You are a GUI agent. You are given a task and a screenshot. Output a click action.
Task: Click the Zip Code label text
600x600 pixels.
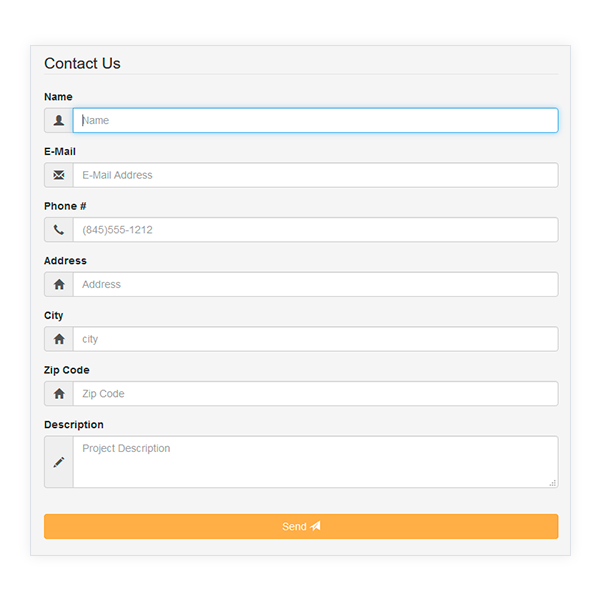(x=66, y=370)
